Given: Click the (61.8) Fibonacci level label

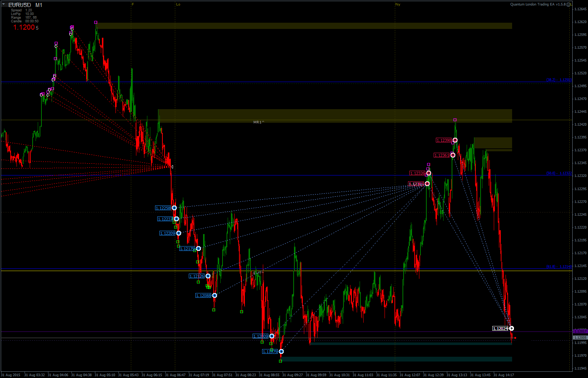Looking at the screenshot, I should pyautogui.click(x=559, y=267).
